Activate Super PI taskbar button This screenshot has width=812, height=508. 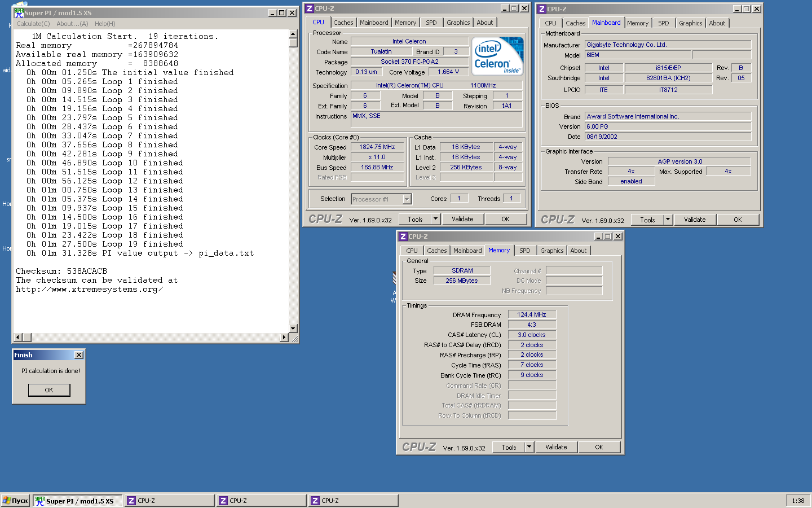click(78, 501)
